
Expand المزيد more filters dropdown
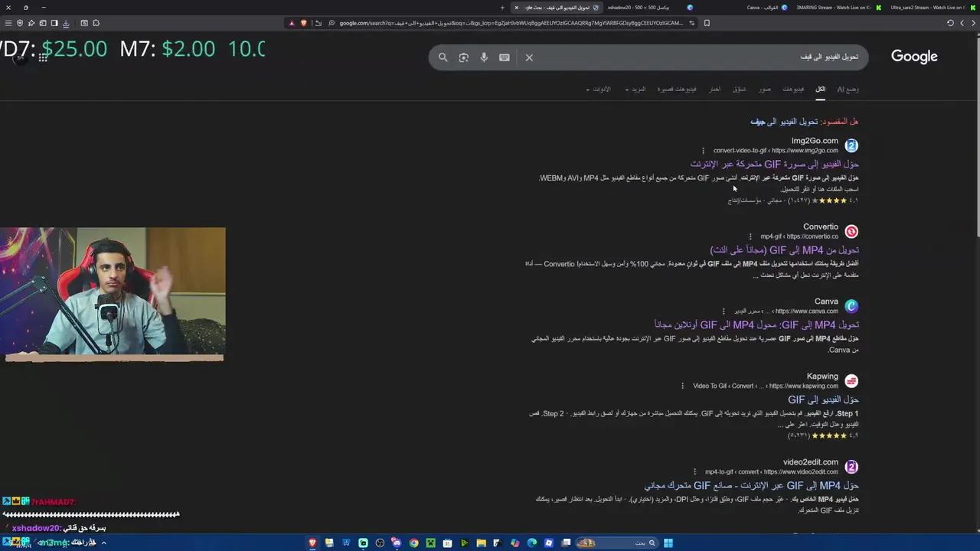pos(635,90)
